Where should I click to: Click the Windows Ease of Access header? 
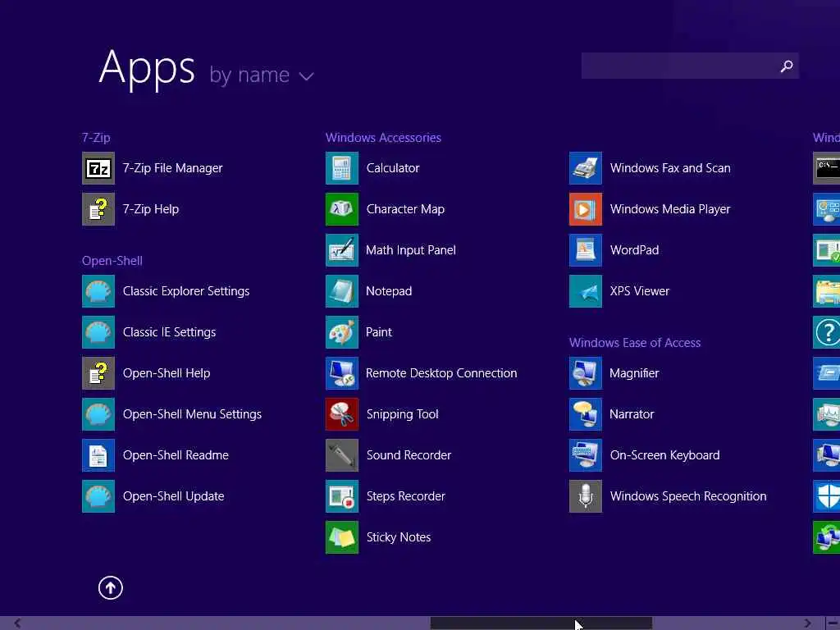coord(635,343)
